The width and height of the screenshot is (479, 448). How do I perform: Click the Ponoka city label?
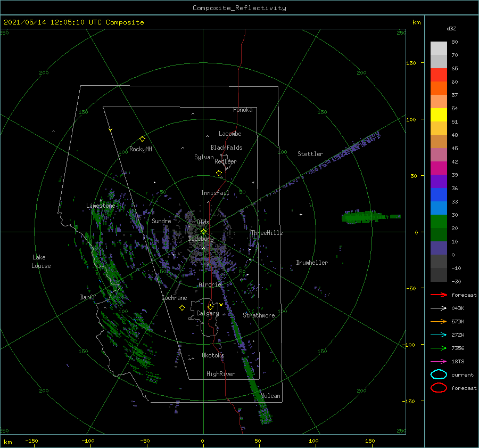[243, 110]
